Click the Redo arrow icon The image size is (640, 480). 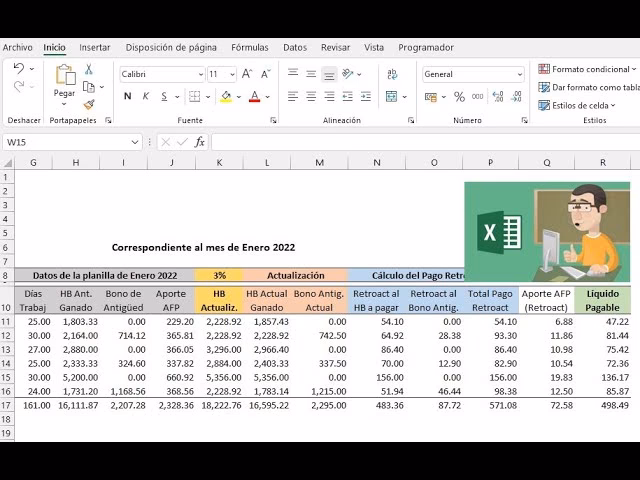(x=18, y=86)
